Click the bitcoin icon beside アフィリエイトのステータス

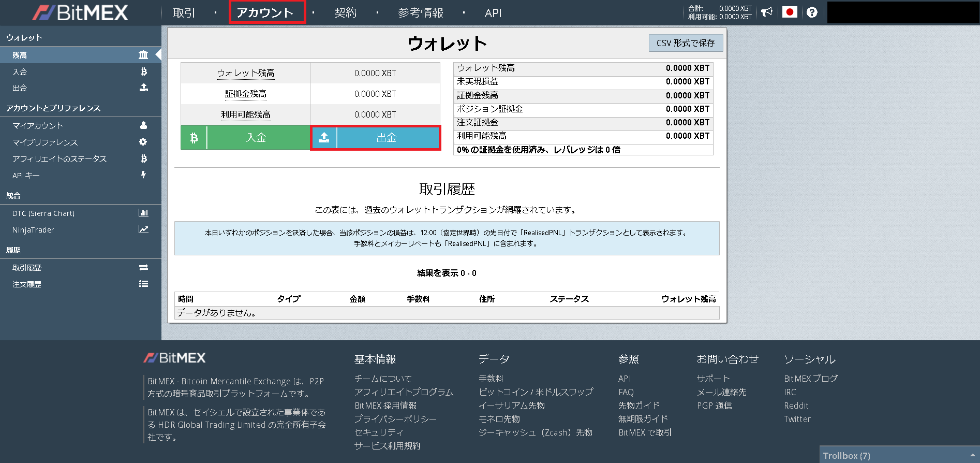(143, 158)
